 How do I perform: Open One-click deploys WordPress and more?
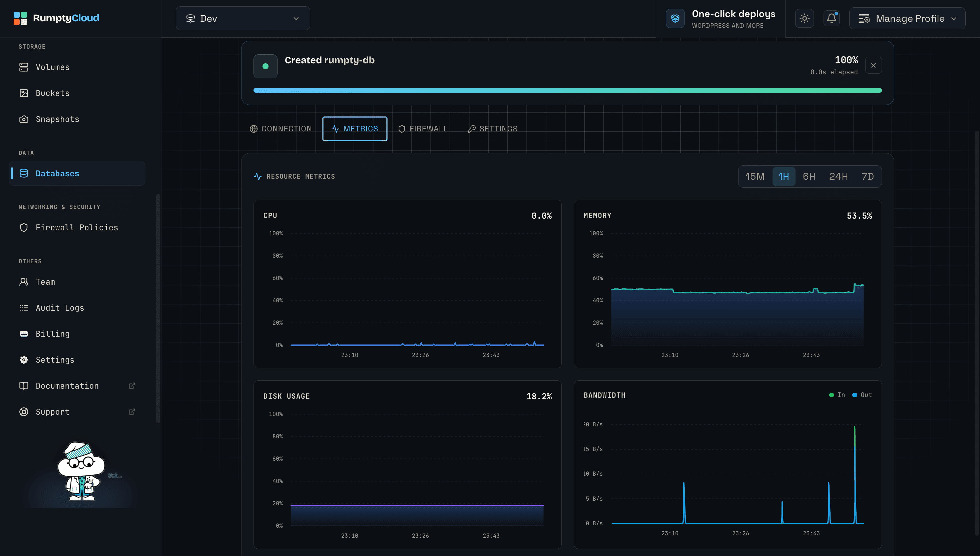click(720, 19)
